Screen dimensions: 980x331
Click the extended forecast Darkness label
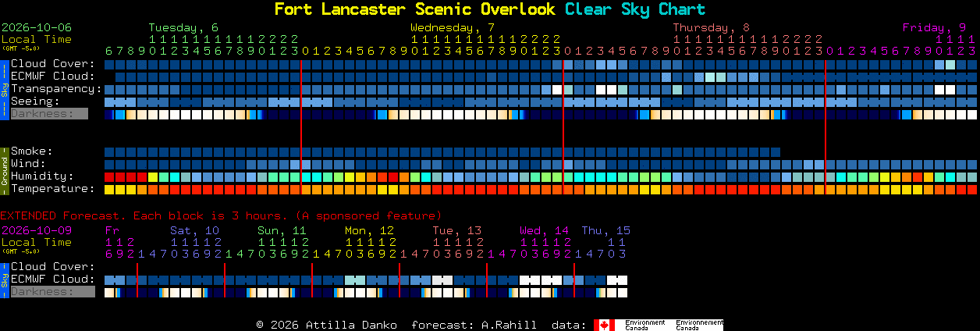click(x=52, y=292)
